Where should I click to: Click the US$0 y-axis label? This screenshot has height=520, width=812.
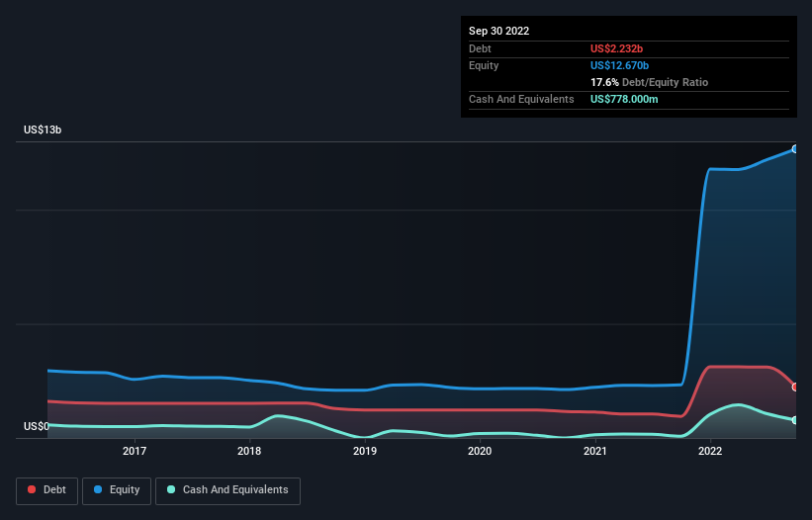tap(37, 426)
